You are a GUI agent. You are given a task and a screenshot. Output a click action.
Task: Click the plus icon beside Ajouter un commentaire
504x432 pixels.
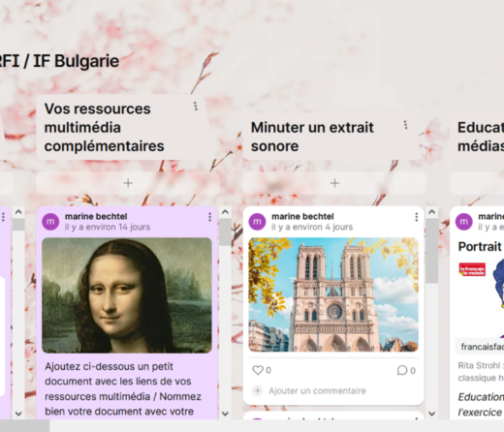(x=257, y=390)
